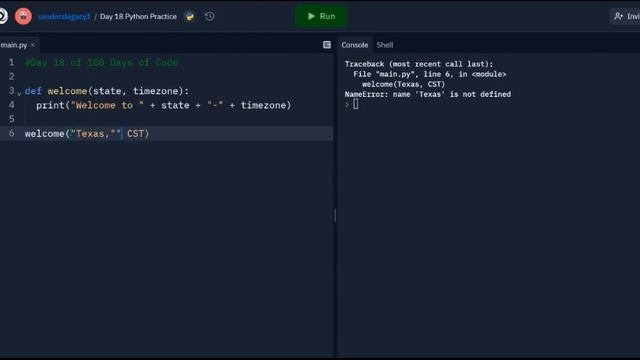Open the sanderslegacy1 profile link

[64, 17]
